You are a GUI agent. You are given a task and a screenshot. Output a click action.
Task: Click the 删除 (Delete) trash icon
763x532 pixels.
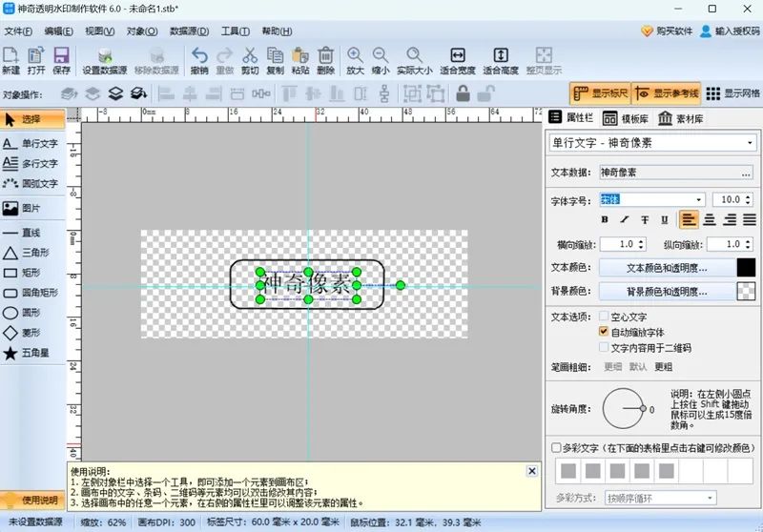[x=325, y=60]
